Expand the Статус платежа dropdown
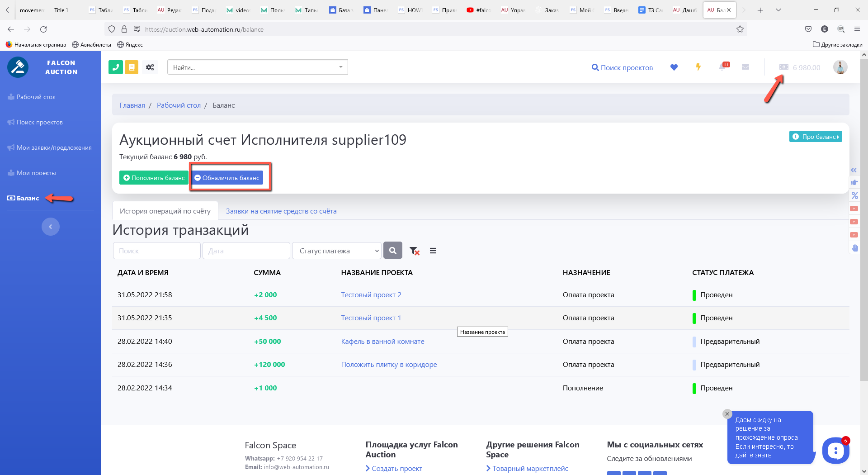This screenshot has width=868, height=475. pyautogui.click(x=336, y=251)
